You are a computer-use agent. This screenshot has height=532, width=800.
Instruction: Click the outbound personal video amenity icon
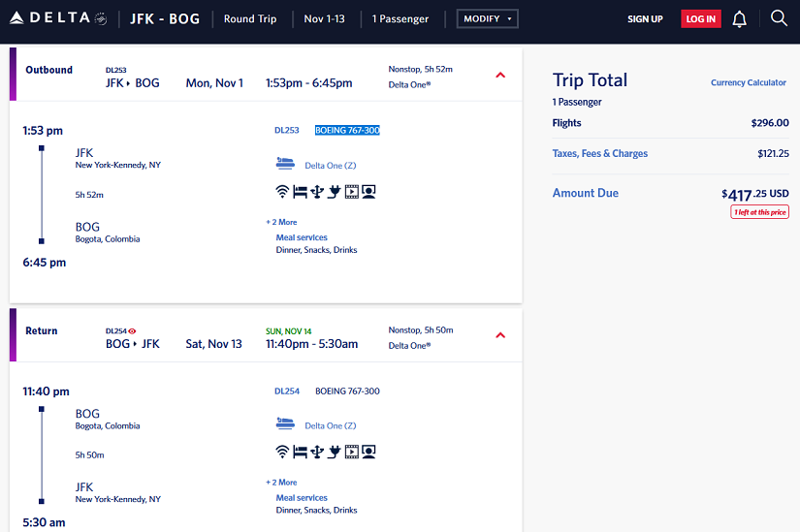(352, 192)
